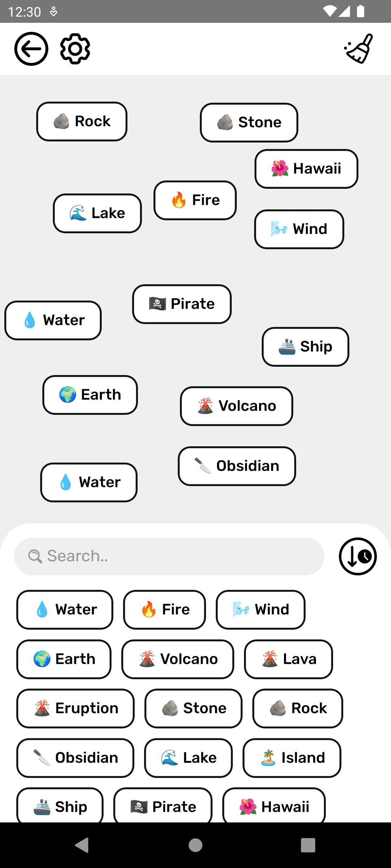Select the Ship chip on the canvas
This screenshot has height=868, width=391.
[x=305, y=346]
